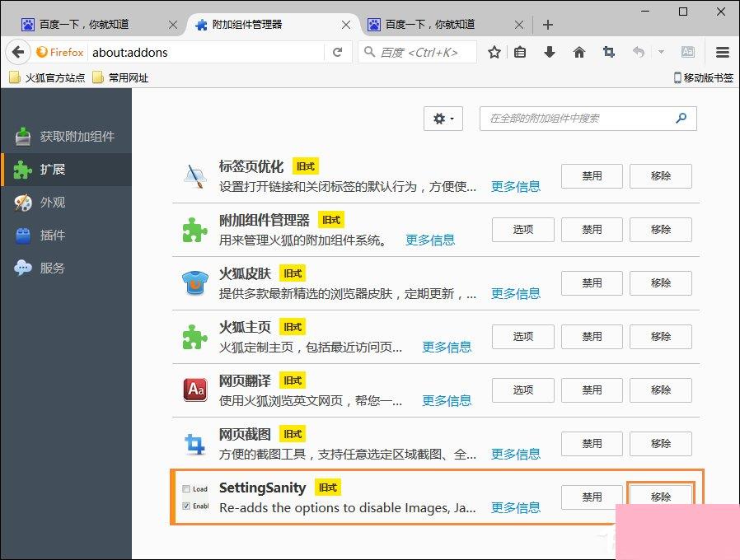740x560 pixels.
Task: Open 更多信息 link for SettingSanity
Action: tap(515, 508)
